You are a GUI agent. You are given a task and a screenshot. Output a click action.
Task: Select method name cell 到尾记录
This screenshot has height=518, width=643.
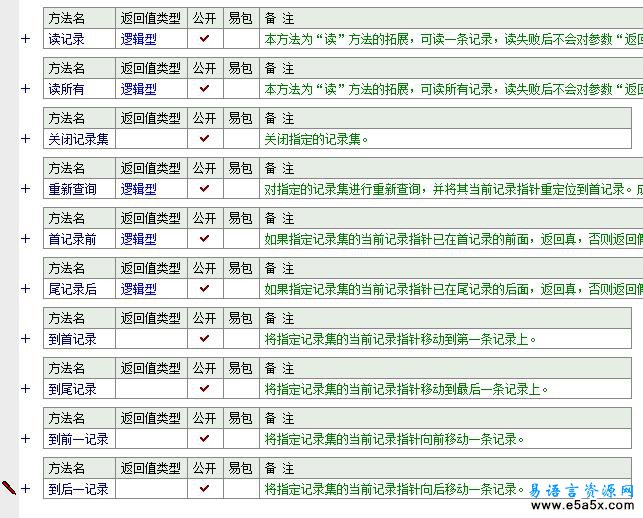point(79,389)
